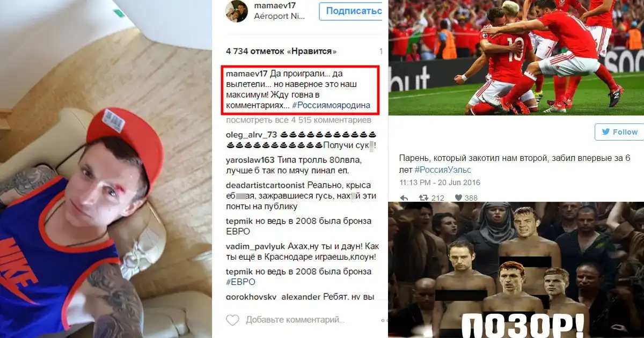Click the tweet retweet icon

pos(423,198)
